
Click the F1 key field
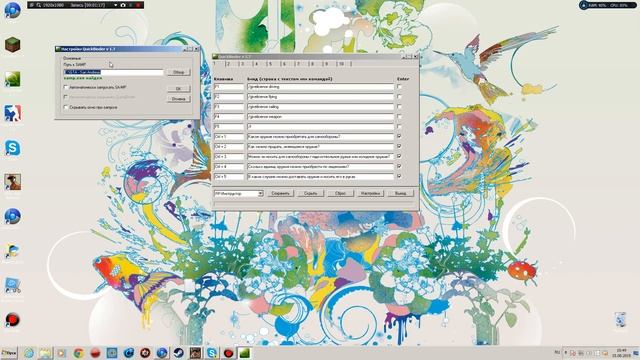tap(229, 87)
